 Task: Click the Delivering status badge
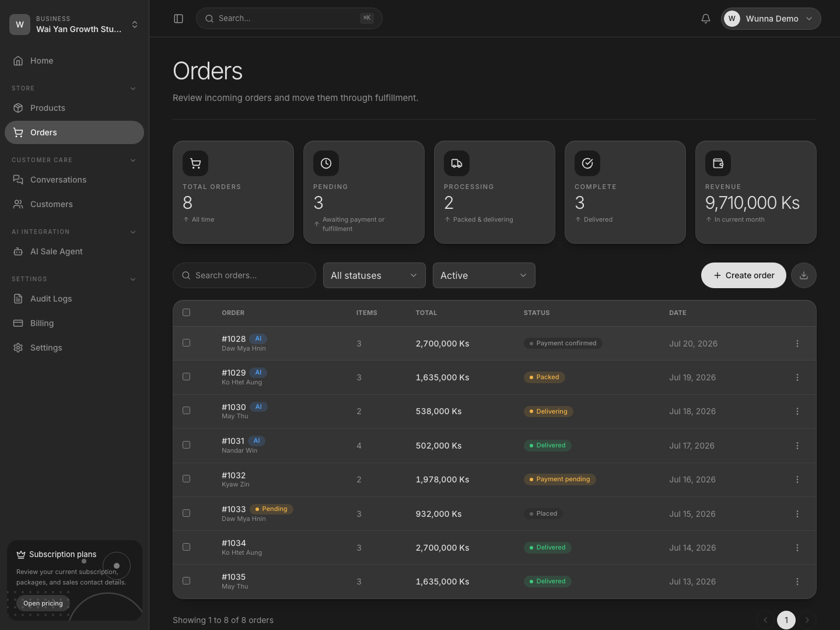(548, 411)
